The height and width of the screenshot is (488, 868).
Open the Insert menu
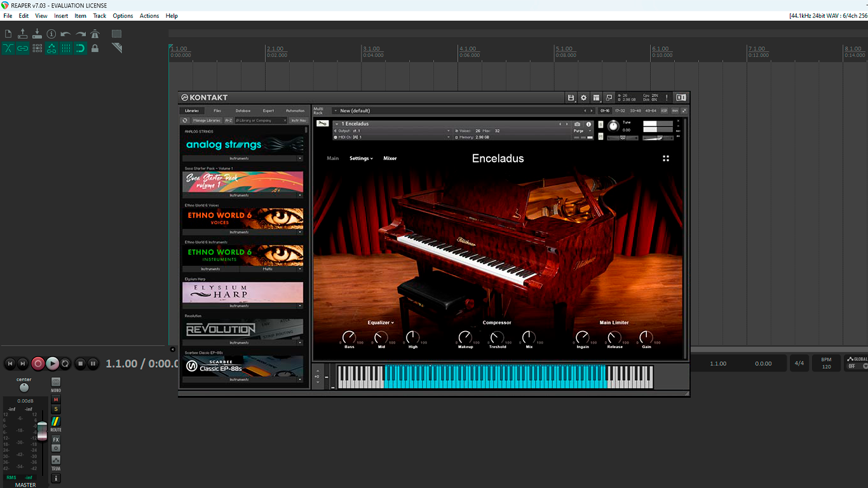click(61, 16)
